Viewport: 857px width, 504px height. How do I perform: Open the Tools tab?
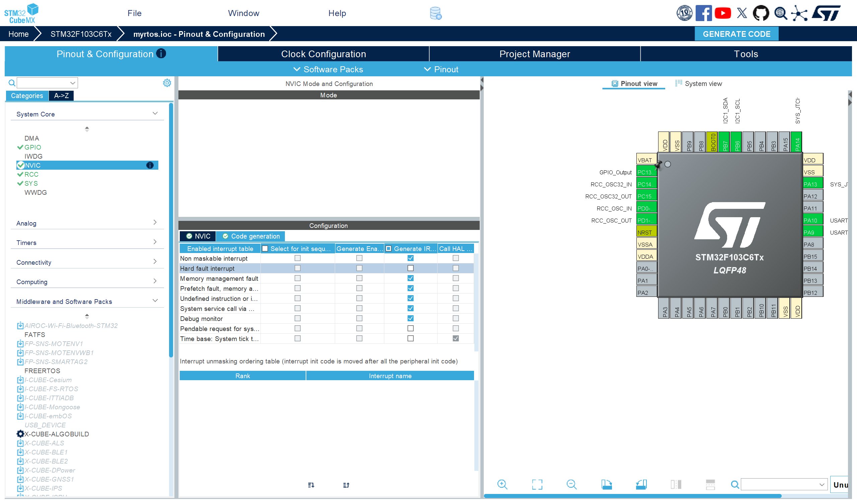[x=746, y=54]
